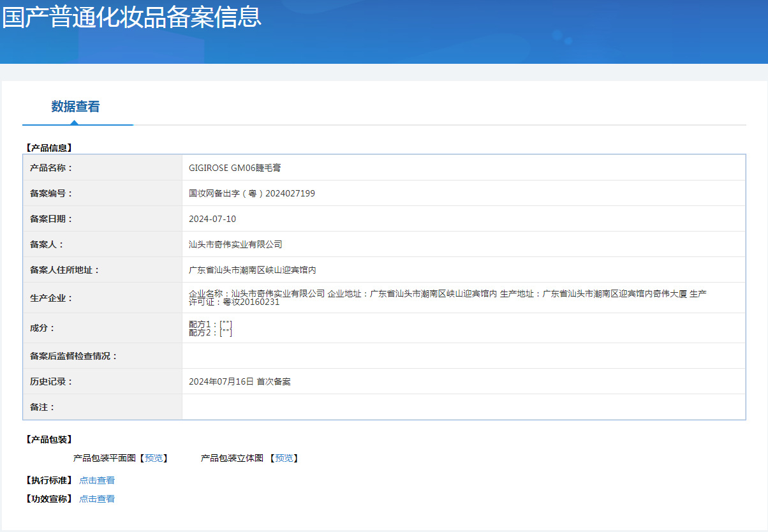Screen dimensions: 768x532
Task: Open 点击查看 link for 执行标准
Action: tap(97, 480)
